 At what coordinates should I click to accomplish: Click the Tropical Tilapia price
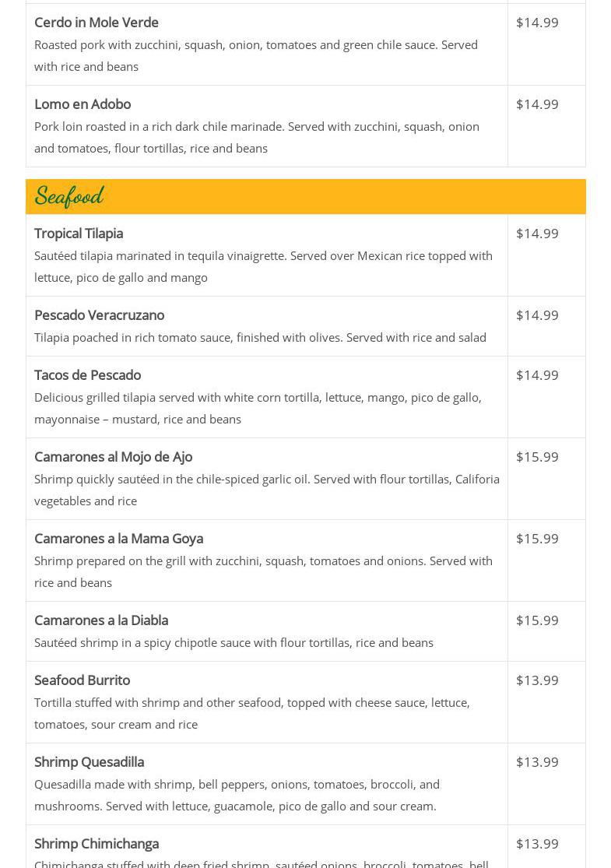[537, 234]
